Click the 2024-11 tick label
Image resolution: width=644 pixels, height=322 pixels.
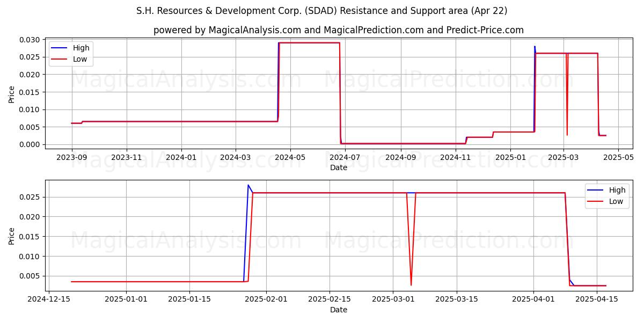click(x=455, y=157)
